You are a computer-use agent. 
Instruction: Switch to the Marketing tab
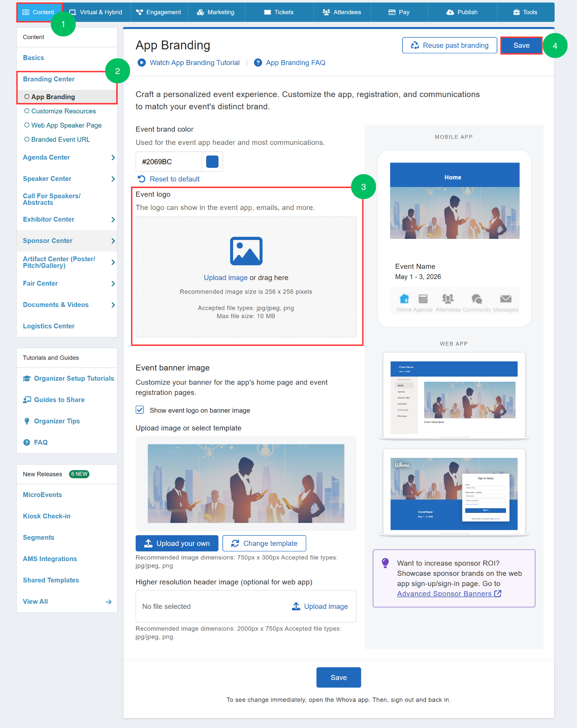[216, 12]
